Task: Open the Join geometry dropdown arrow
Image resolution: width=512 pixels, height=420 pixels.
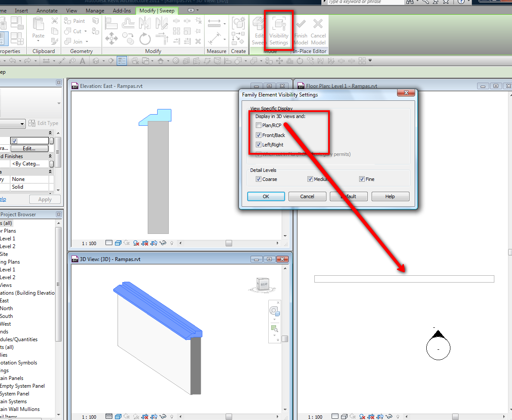Action: 87,42
